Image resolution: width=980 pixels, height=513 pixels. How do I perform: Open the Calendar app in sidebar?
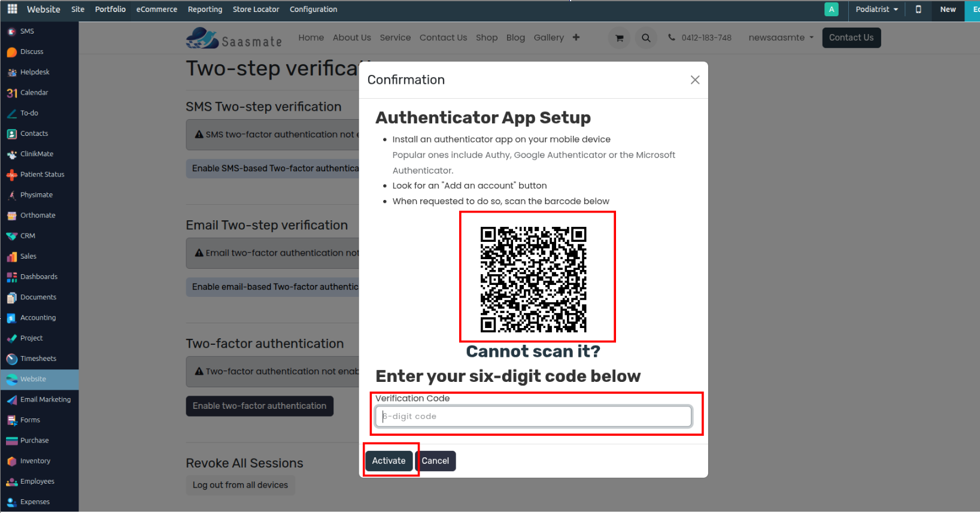[x=34, y=93]
